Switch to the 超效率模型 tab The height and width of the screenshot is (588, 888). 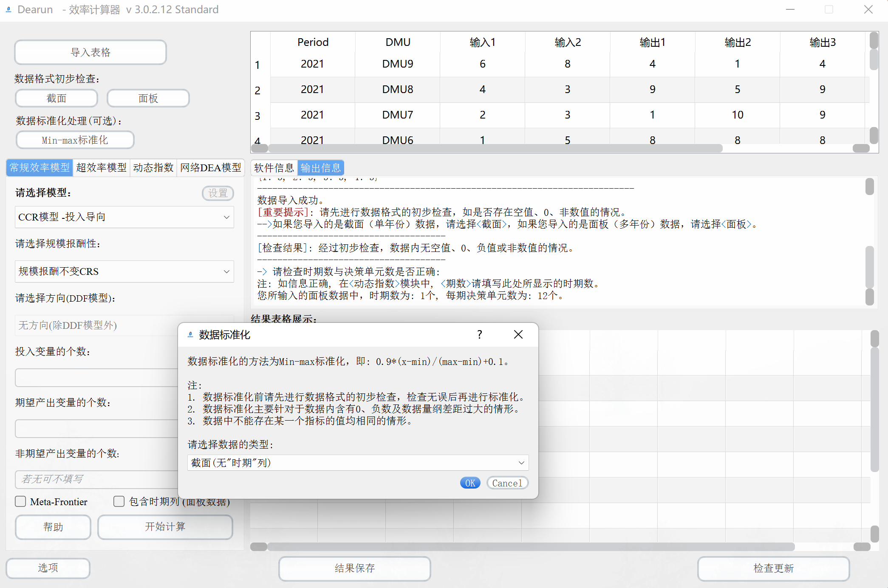tap(101, 168)
